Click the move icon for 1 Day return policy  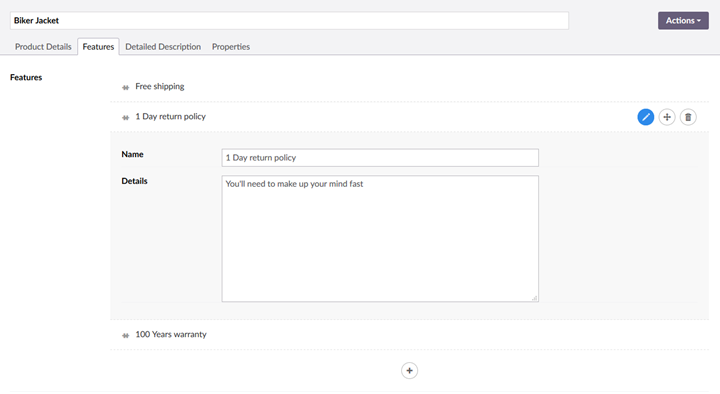(x=667, y=117)
